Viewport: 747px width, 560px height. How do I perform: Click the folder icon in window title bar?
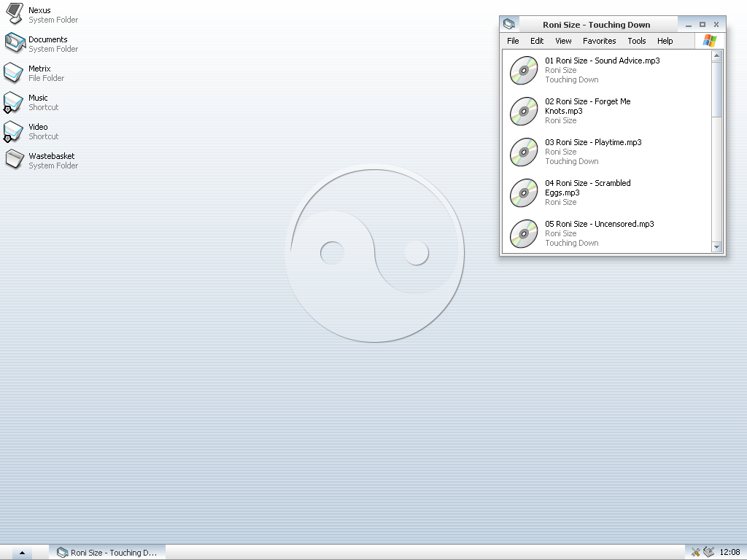pos(509,24)
